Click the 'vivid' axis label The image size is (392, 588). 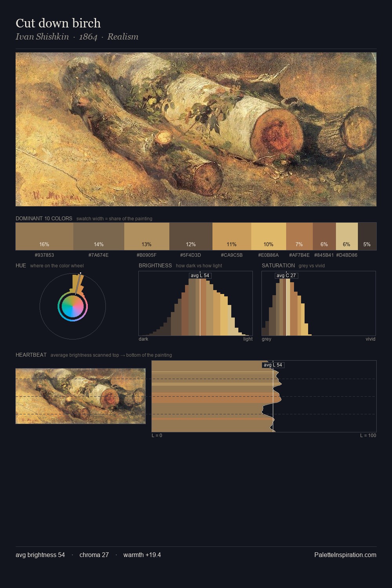[x=370, y=339]
